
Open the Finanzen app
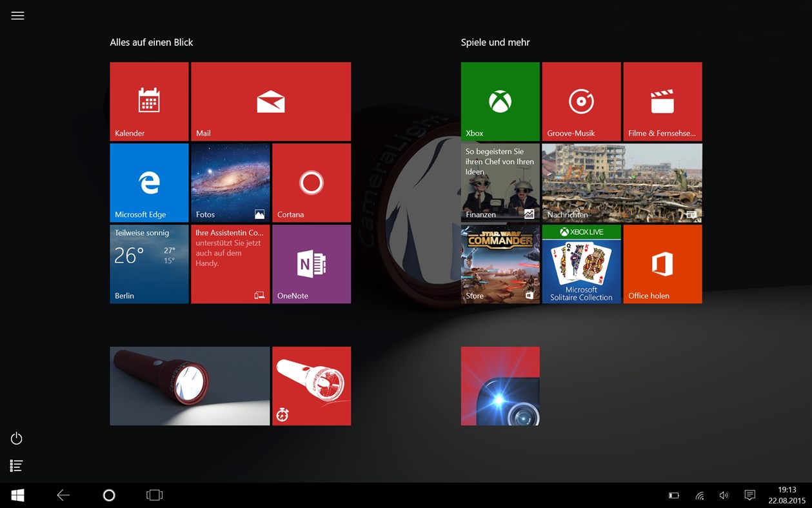tap(500, 183)
